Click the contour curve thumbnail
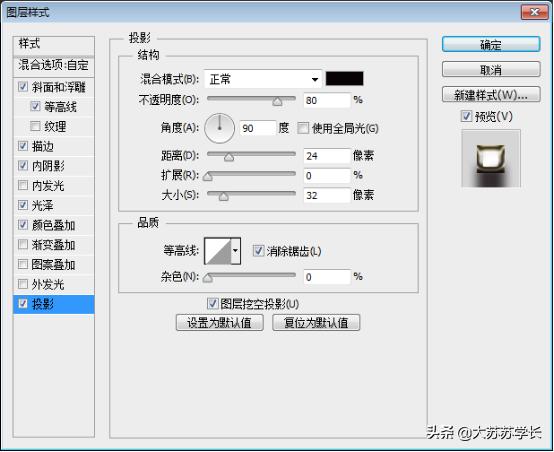554x452 pixels. [x=218, y=251]
